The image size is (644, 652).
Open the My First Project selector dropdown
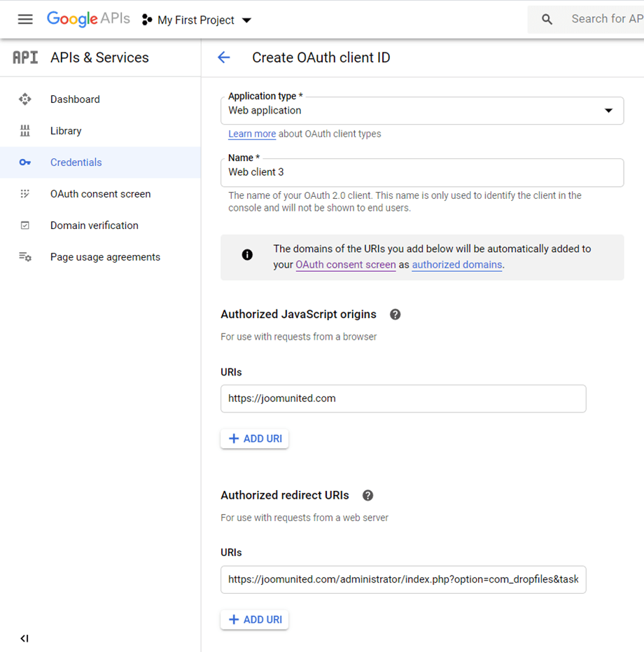coord(197,20)
